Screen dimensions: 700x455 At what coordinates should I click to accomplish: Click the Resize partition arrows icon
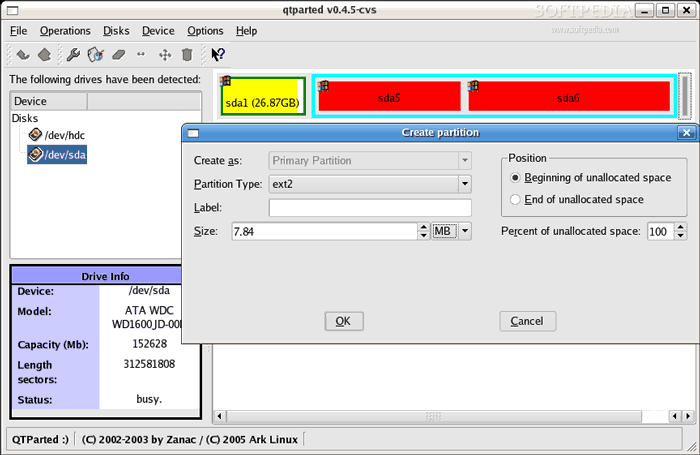pos(141,54)
